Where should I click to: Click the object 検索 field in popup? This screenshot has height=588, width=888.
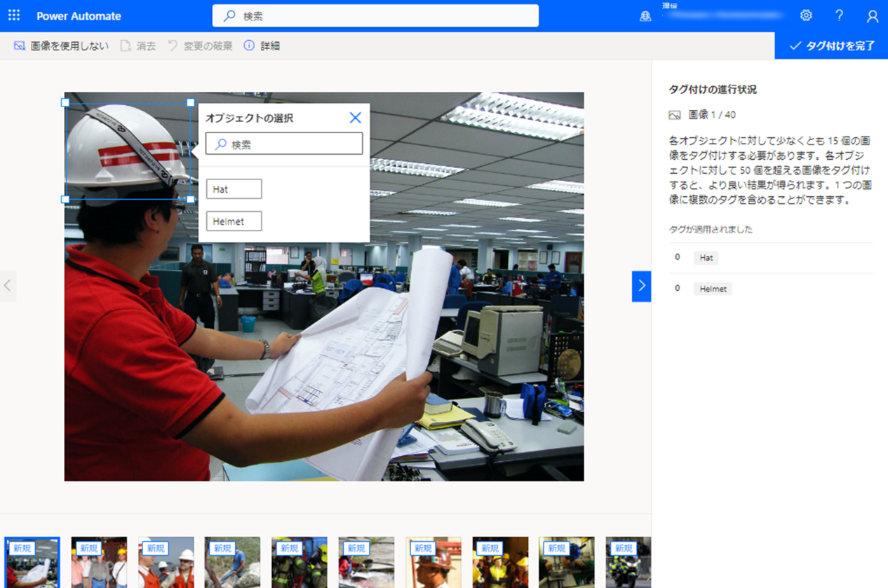point(284,144)
